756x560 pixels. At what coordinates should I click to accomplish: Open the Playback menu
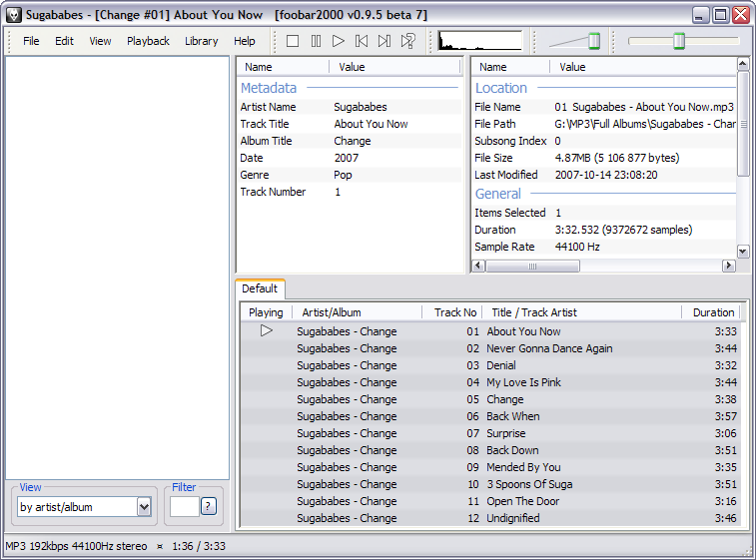pyautogui.click(x=148, y=41)
